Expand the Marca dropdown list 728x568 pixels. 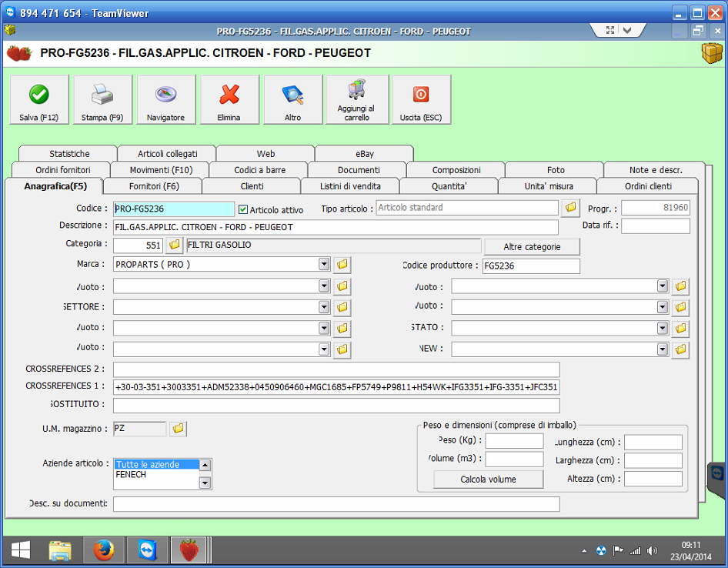[x=324, y=265]
